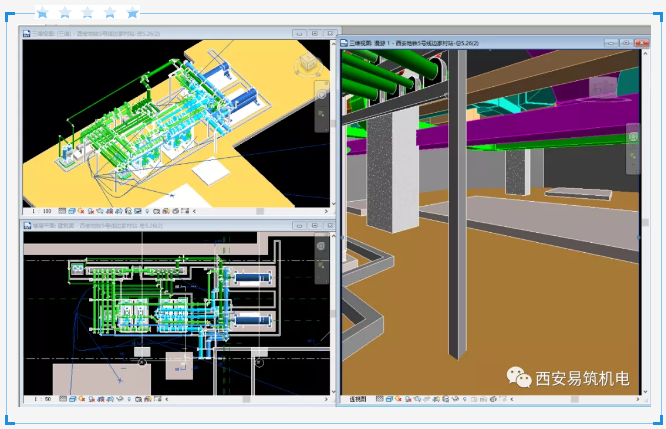Viewport: 666px width, 429px height.
Task: Open the 1:100 view scale dropdown
Action: click(x=41, y=211)
